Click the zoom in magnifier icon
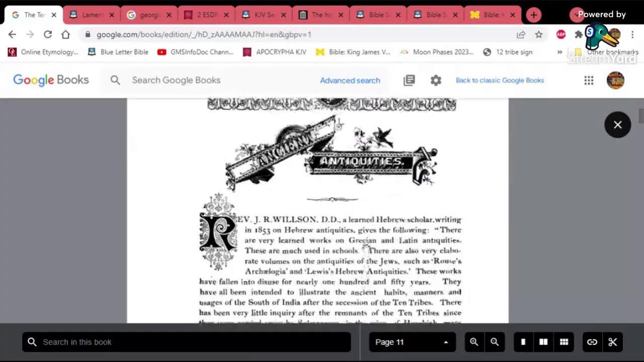Screen dimensions: 644x362 coord(474,342)
